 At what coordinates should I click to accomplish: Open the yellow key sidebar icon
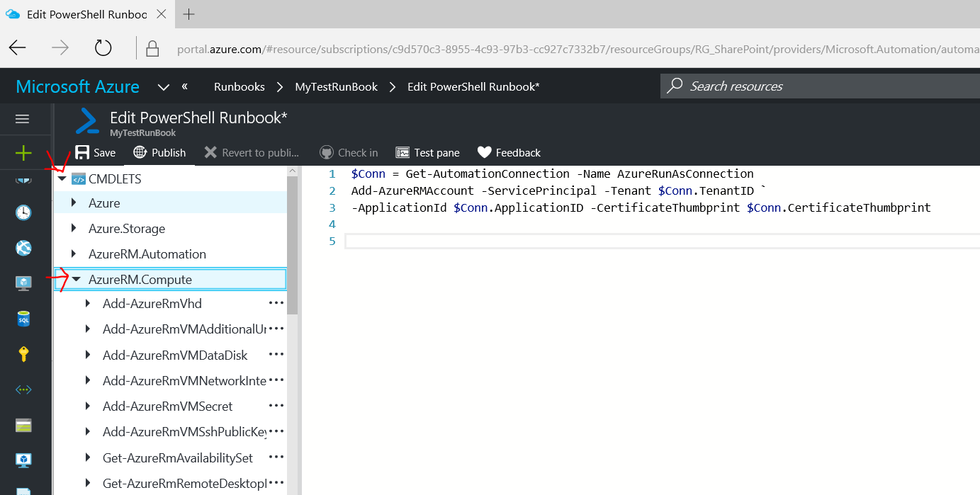[23, 354]
